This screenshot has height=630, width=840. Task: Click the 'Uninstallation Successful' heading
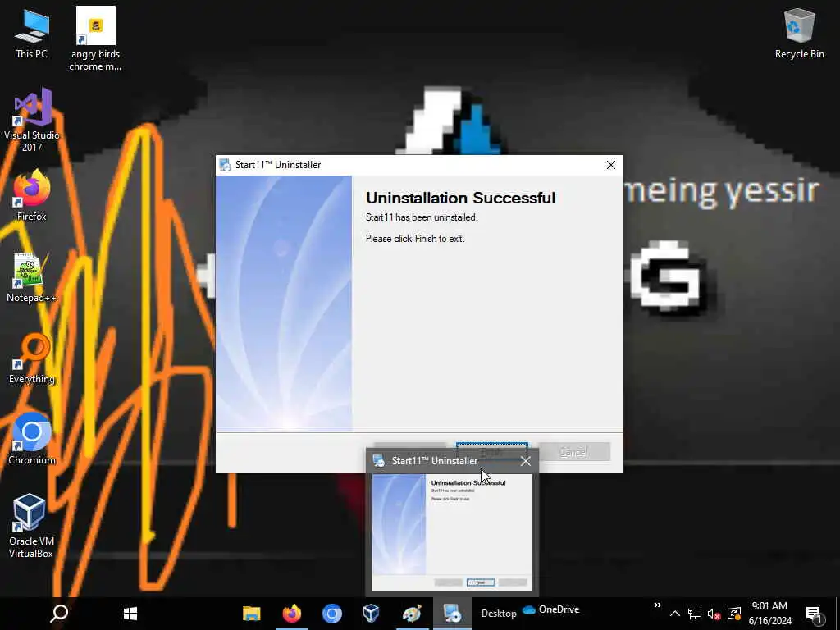point(461,199)
